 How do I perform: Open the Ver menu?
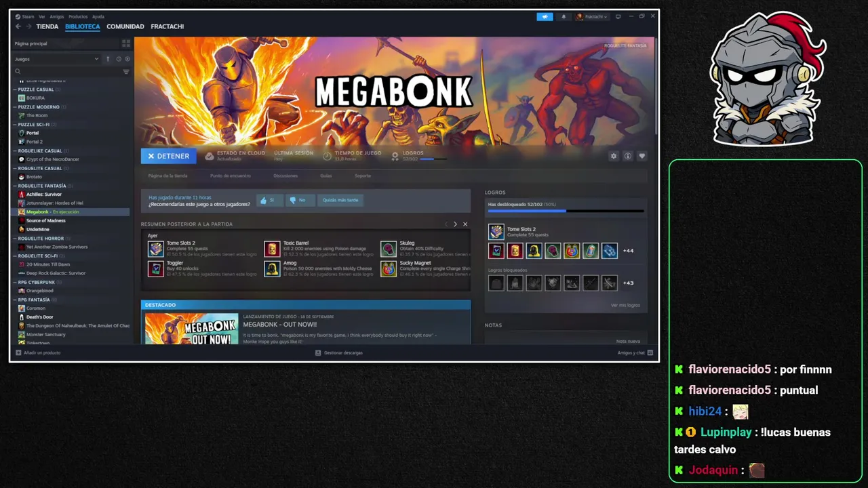click(x=42, y=16)
